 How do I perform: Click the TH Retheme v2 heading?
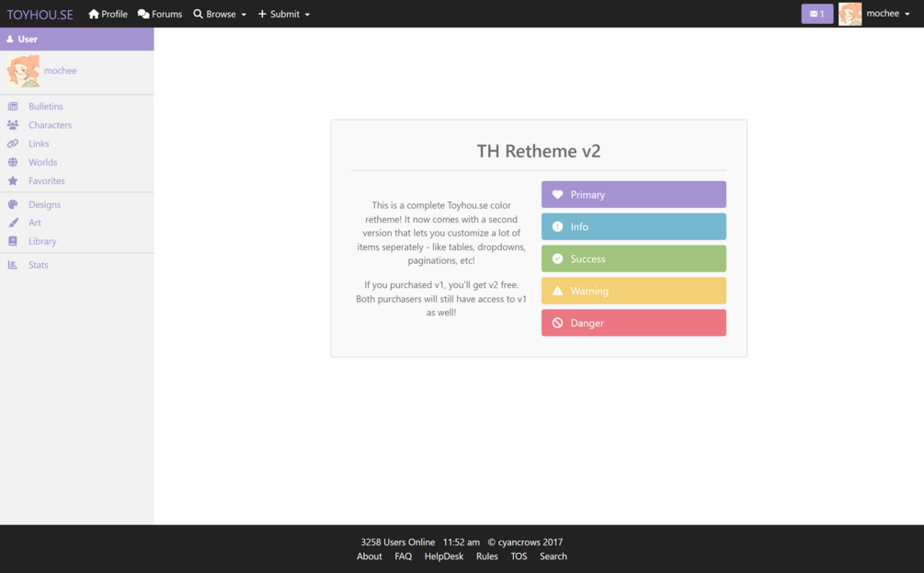(539, 151)
